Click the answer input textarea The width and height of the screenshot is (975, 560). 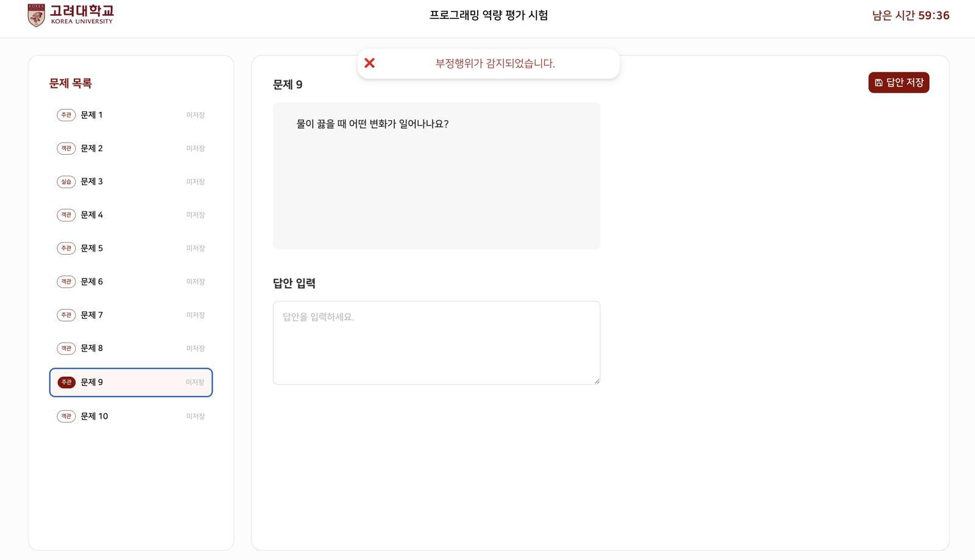coord(436,342)
